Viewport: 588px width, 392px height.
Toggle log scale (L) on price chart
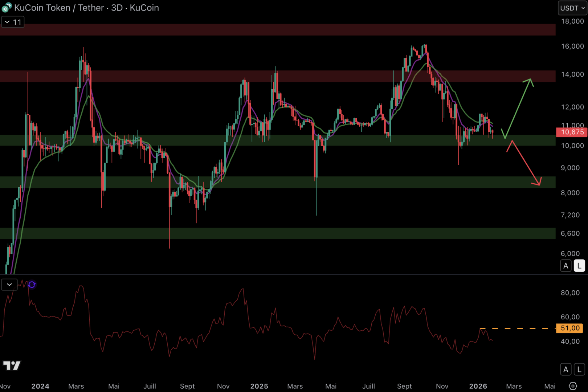(x=579, y=266)
